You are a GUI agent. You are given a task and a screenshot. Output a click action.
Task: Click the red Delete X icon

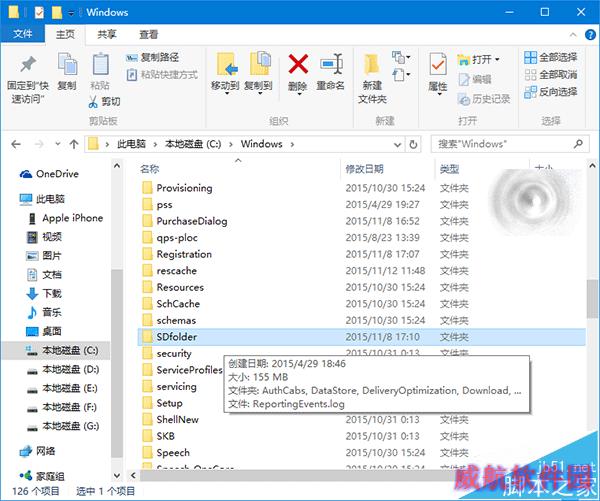(x=298, y=64)
